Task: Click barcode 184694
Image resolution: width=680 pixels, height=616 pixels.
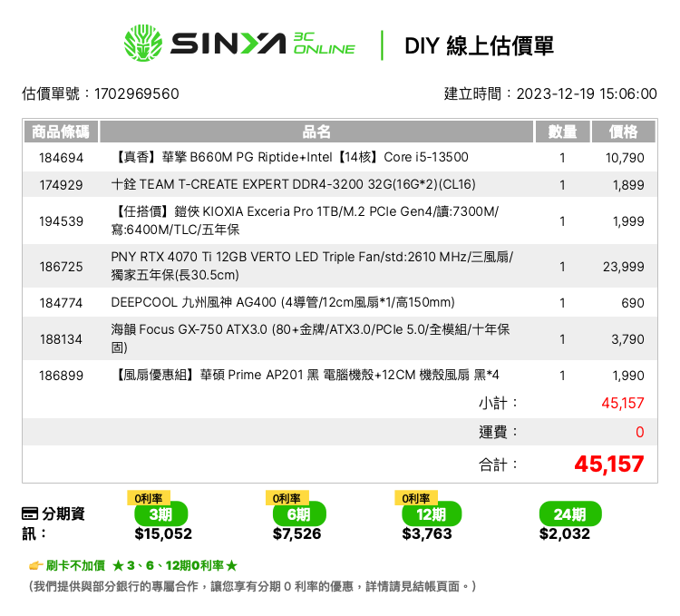Action: point(61,158)
